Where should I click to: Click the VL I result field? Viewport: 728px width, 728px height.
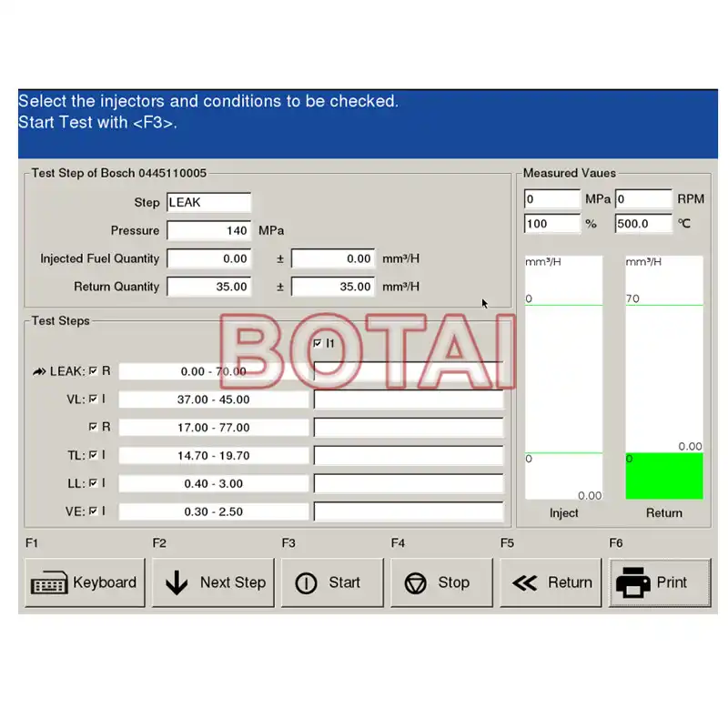point(409,399)
